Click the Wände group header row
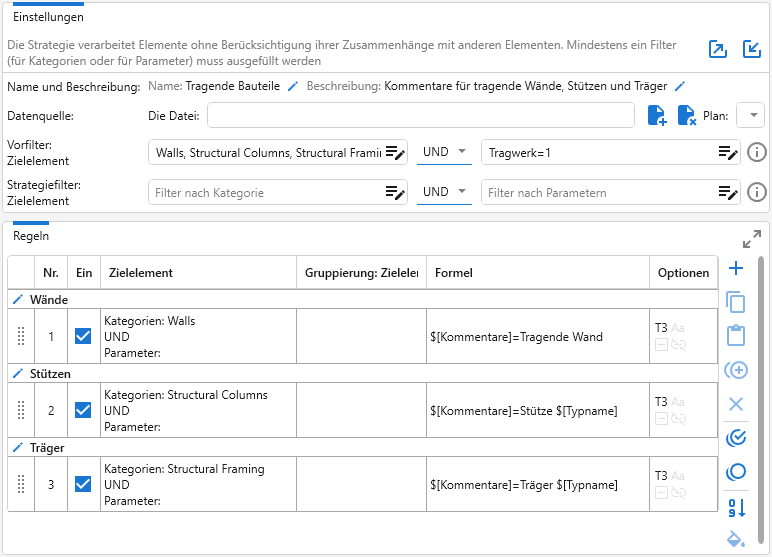 pos(363,299)
